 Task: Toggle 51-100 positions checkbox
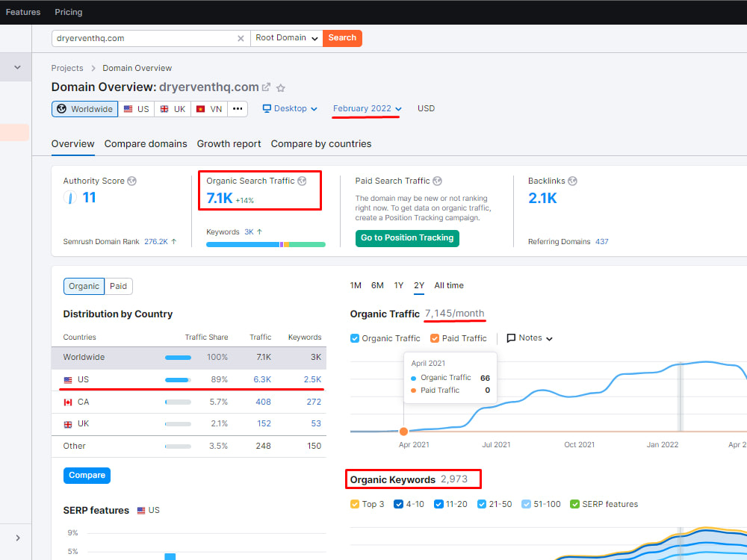pyautogui.click(x=526, y=504)
